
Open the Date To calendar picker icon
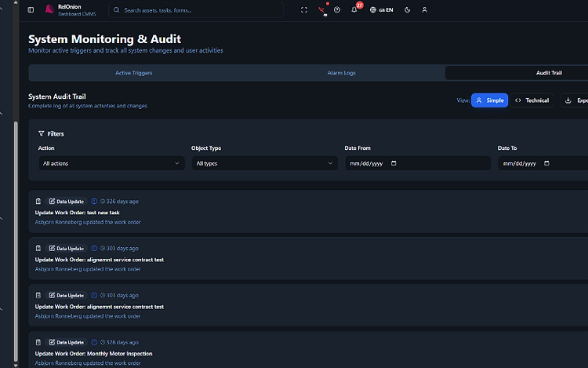pos(546,163)
